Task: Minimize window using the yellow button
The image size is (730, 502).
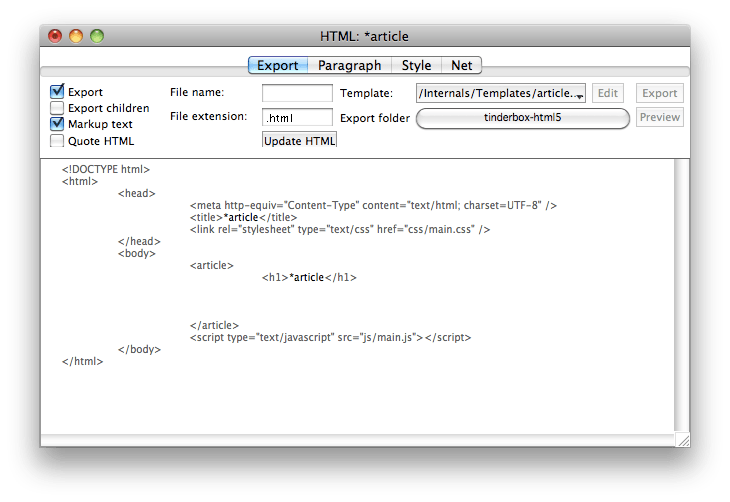Action: [x=76, y=36]
